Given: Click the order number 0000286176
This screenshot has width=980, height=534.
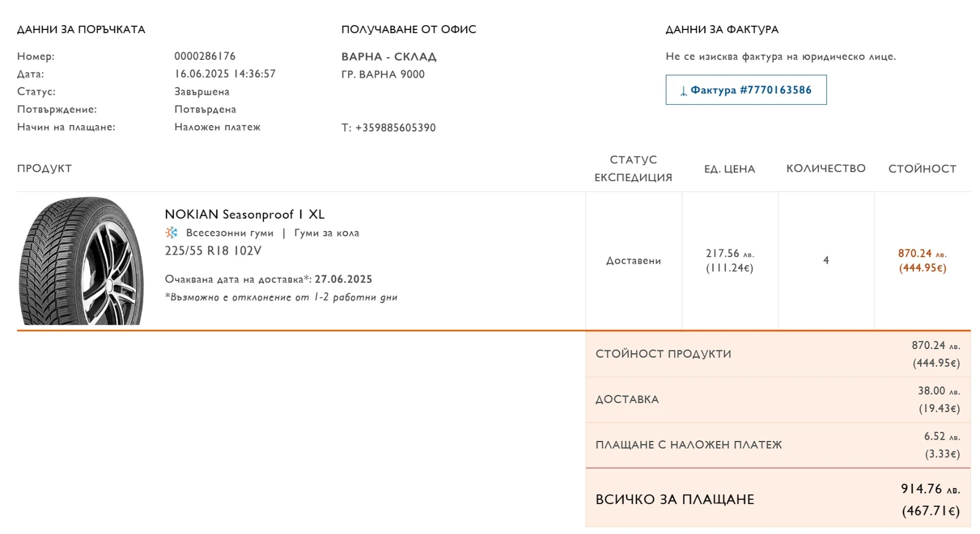Looking at the screenshot, I should click(204, 56).
